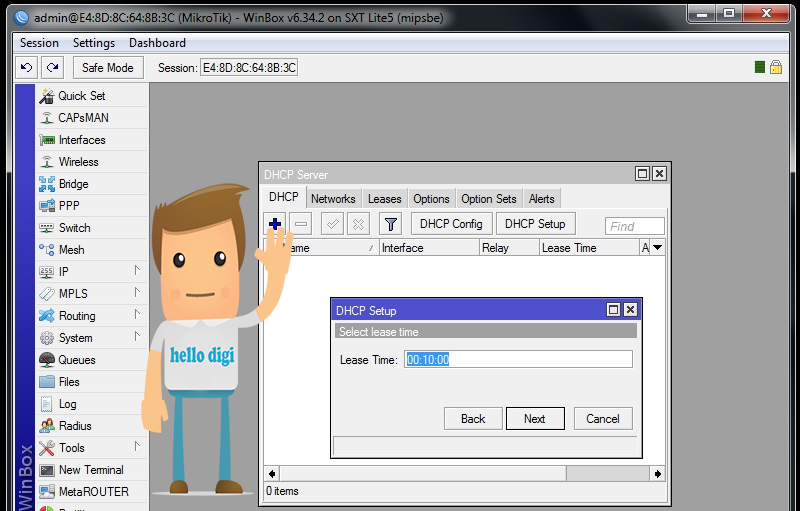Click Next in DHCP Setup dialog

click(x=535, y=419)
